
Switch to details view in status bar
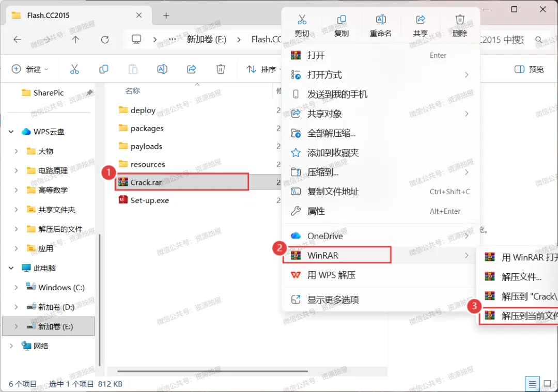click(x=532, y=384)
